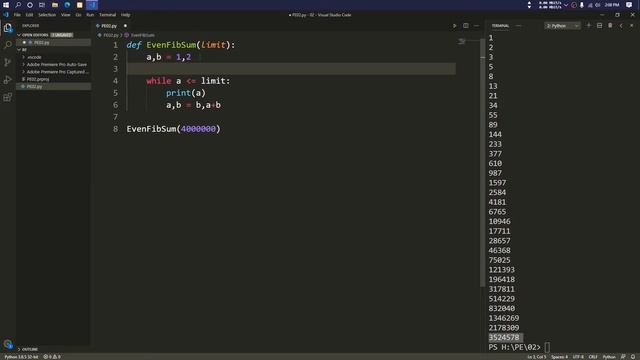Open the Action Center notifications icon
Screen dimensions: 640x360
point(629,5)
